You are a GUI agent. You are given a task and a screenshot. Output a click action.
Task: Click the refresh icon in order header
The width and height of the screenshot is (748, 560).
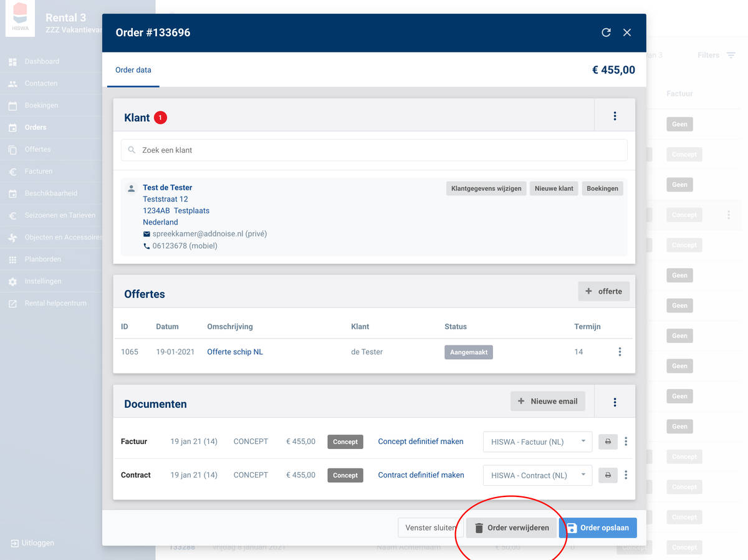[x=606, y=32]
